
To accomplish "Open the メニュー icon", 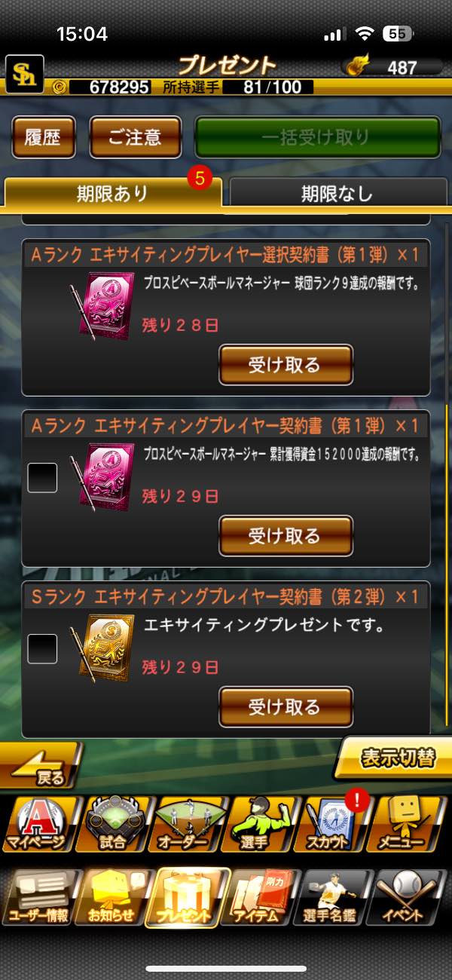I will (x=409, y=824).
